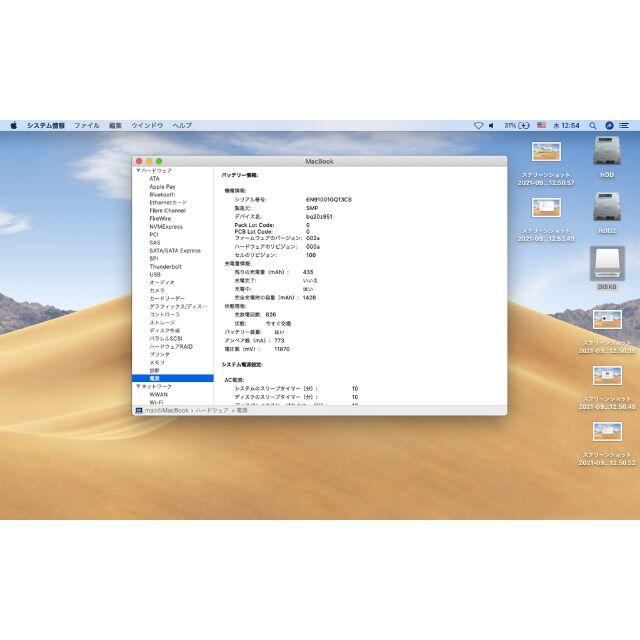Open the ファイル menu

coord(87,125)
